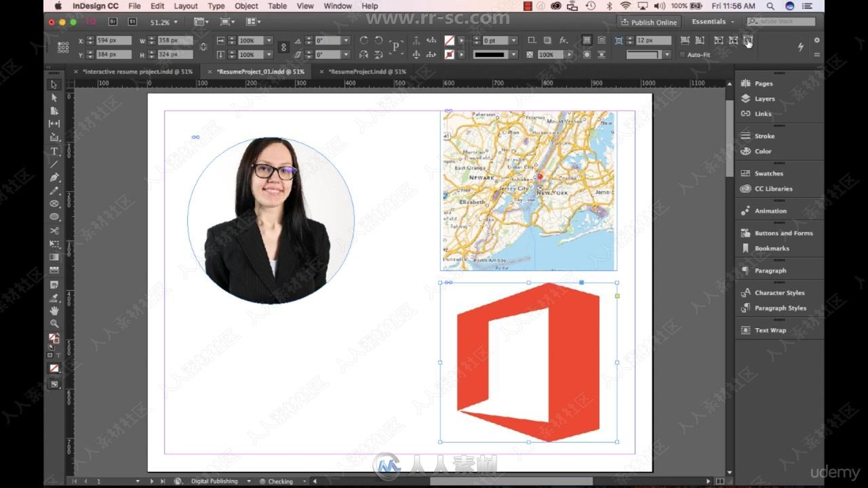Select the Scissors tool

[54, 230]
